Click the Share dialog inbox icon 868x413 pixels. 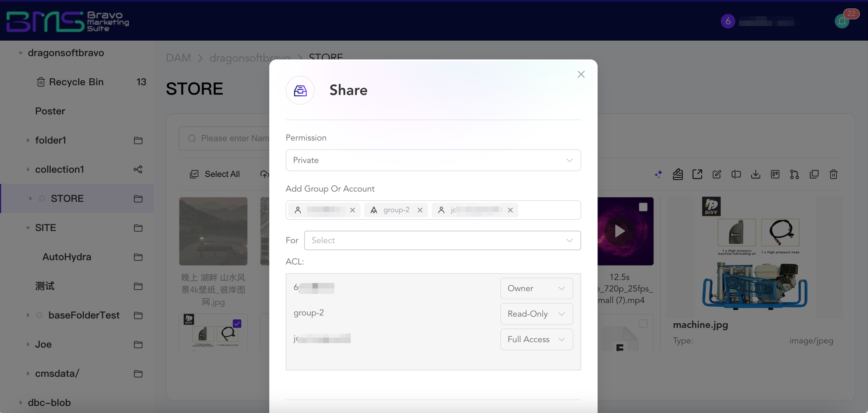point(300,90)
